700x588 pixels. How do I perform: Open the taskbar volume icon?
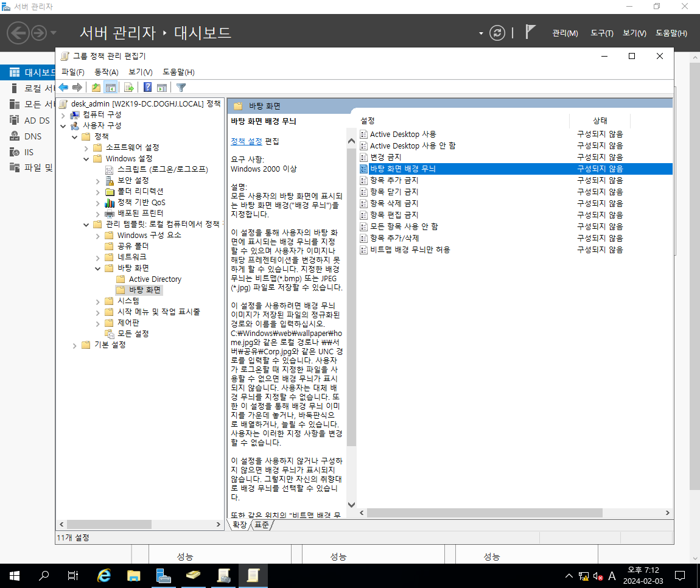coord(598,576)
